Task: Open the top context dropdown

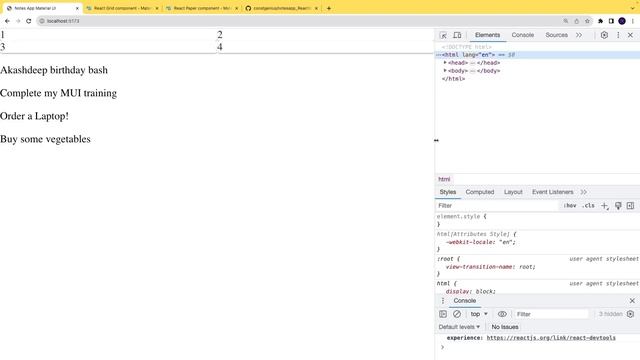Action: [479, 314]
